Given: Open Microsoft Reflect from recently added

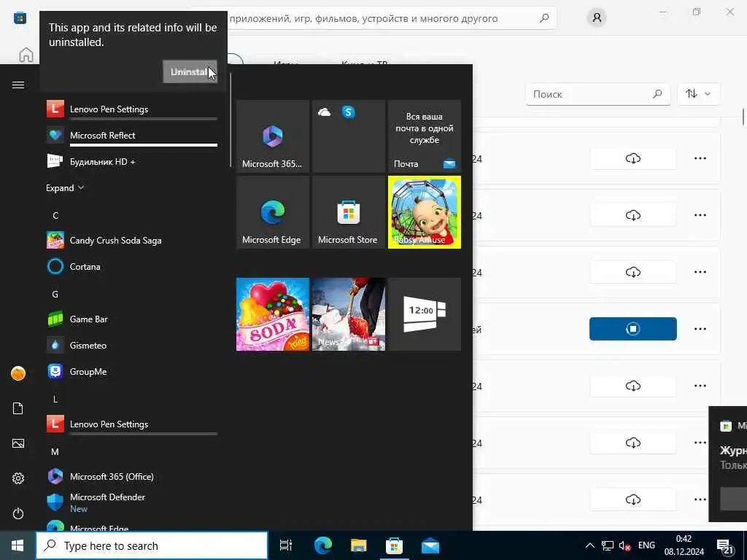Looking at the screenshot, I should pyautogui.click(x=131, y=135).
